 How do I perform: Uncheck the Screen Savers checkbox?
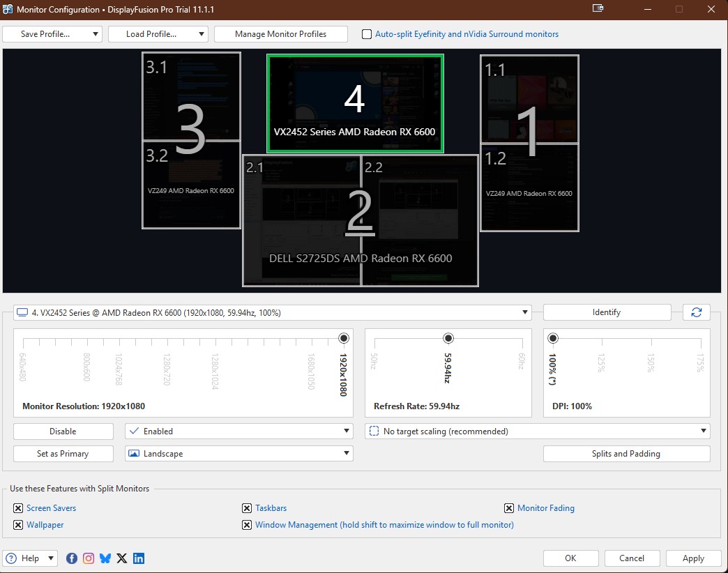coord(18,508)
